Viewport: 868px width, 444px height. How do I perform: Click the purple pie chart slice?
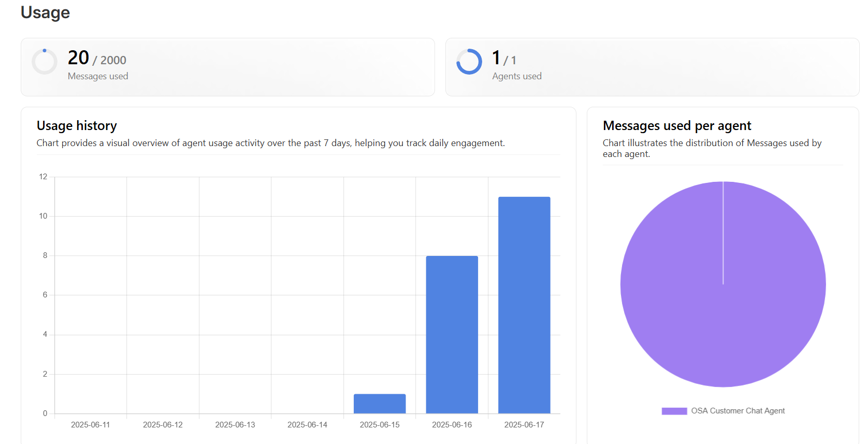723,284
